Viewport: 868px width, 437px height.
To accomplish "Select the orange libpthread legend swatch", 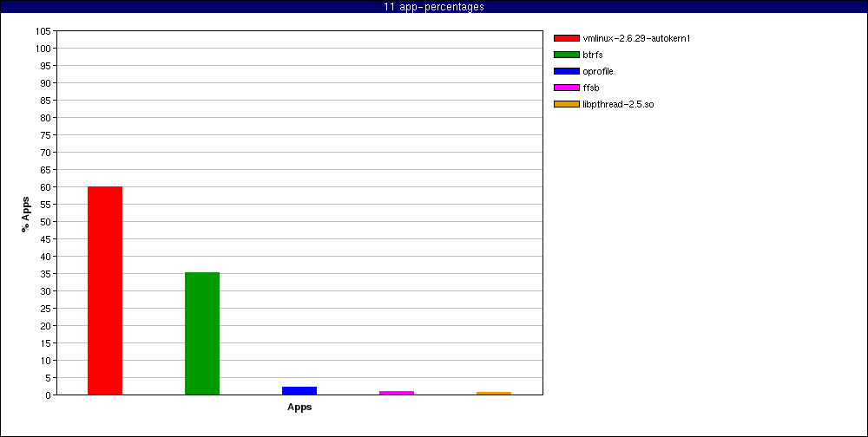I will pos(566,104).
